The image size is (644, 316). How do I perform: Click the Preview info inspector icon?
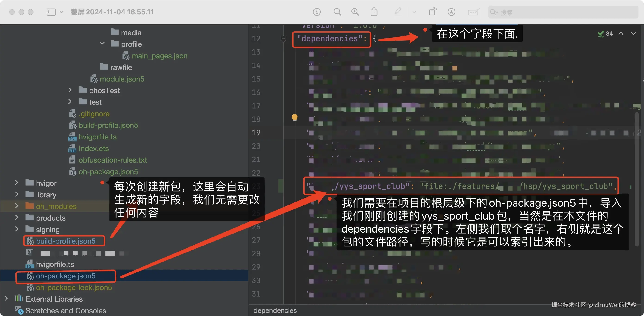coord(316,12)
